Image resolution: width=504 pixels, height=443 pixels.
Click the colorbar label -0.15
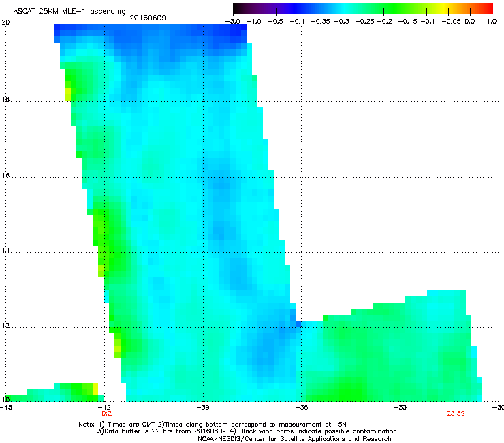(x=408, y=22)
